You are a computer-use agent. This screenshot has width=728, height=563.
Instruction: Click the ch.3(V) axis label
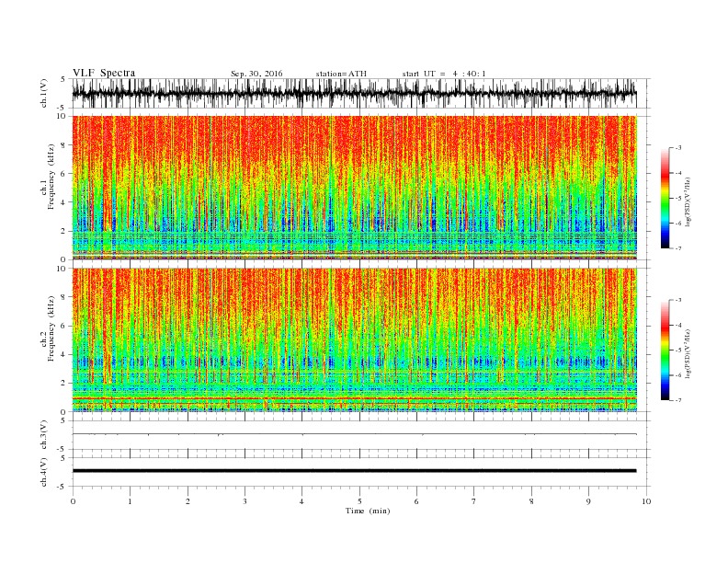(x=44, y=435)
